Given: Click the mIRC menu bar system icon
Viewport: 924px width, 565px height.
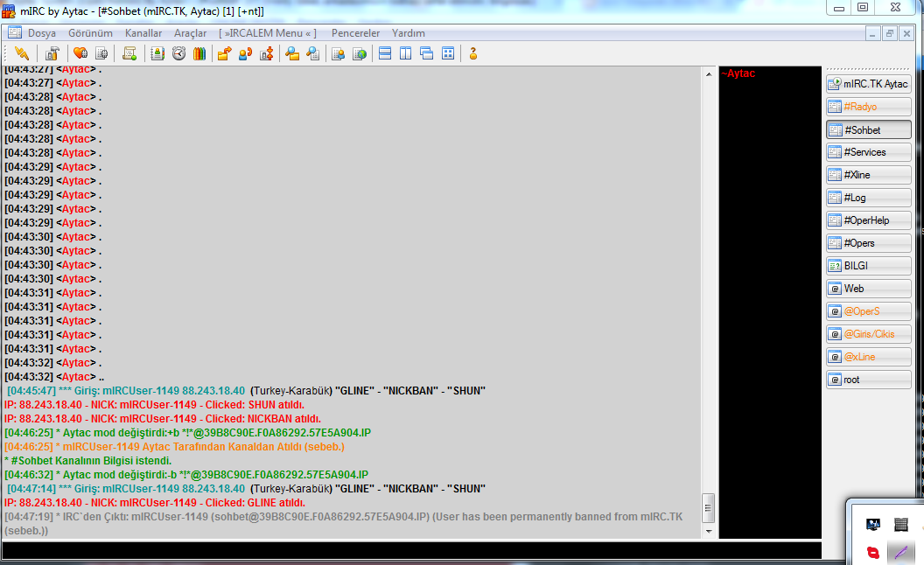Looking at the screenshot, I should coord(15,33).
